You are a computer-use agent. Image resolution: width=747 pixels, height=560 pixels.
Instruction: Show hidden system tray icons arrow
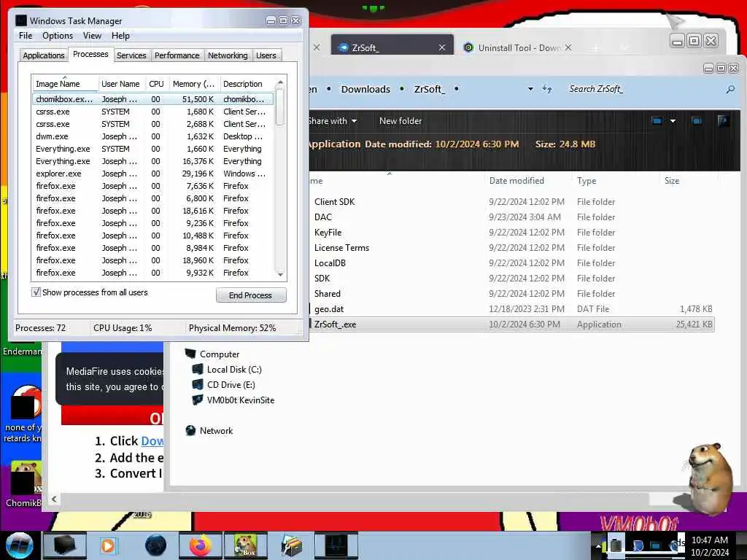pyautogui.click(x=598, y=545)
